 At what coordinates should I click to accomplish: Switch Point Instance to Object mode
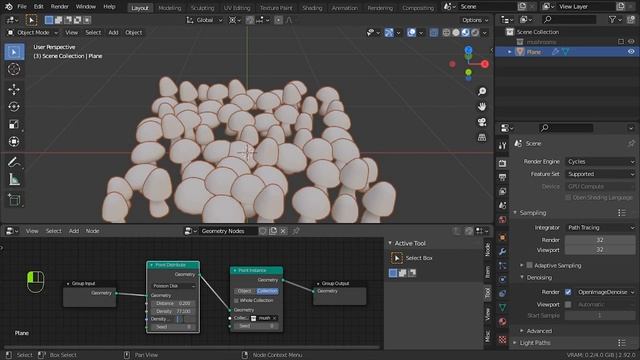coord(244,291)
